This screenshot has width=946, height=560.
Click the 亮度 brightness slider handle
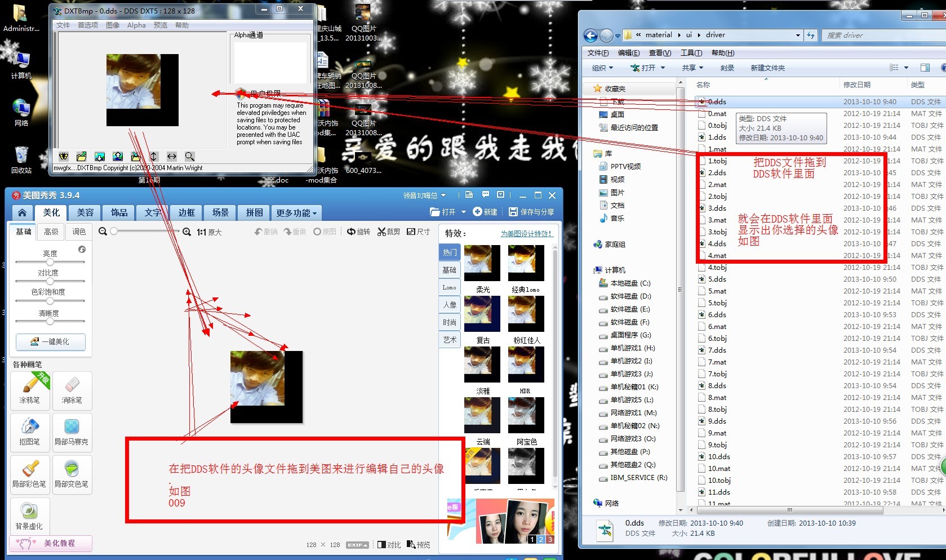(50, 262)
